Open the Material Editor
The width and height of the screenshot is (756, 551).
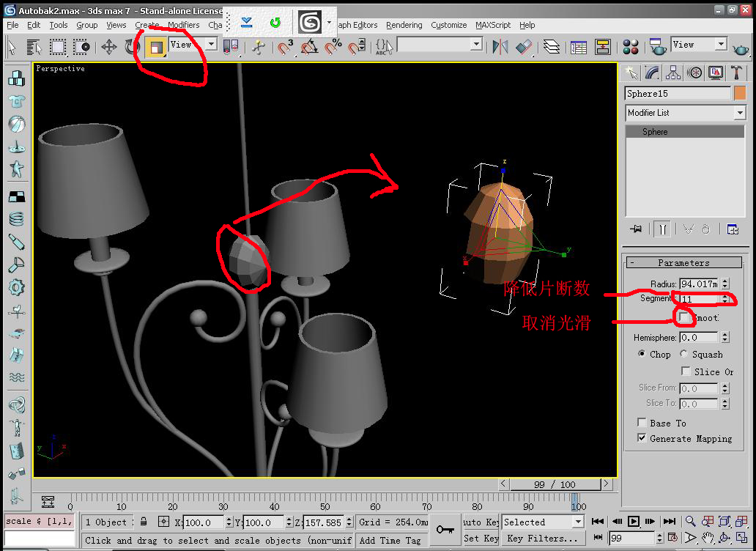point(630,47)
